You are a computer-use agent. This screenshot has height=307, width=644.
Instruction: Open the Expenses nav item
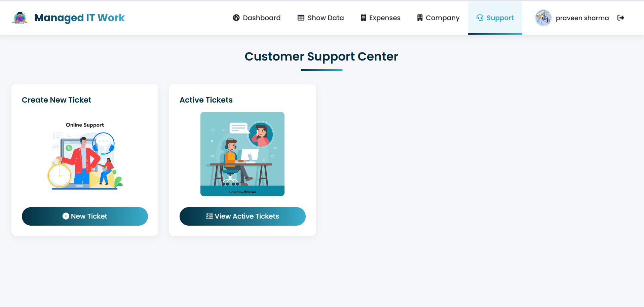click(x=384, y=18)
